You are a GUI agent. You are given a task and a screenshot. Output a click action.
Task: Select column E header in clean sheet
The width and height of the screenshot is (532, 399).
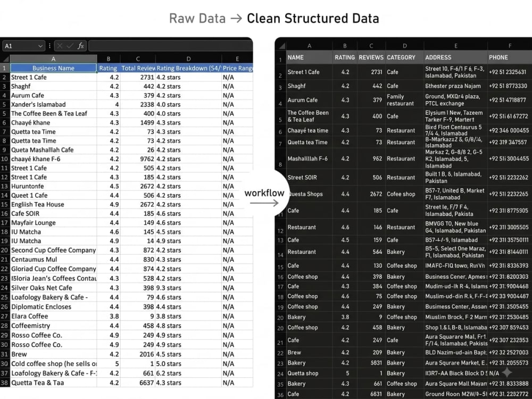(456, 46)
